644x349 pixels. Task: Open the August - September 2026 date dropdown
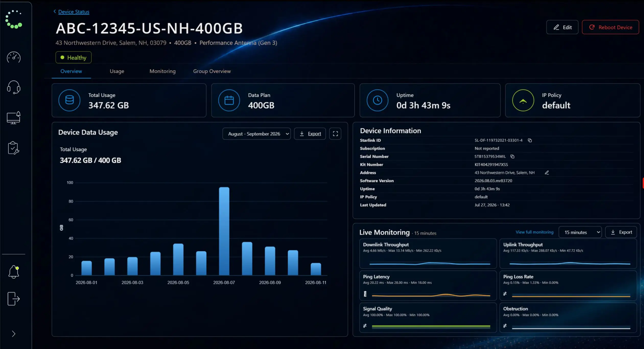click(256, 134)
